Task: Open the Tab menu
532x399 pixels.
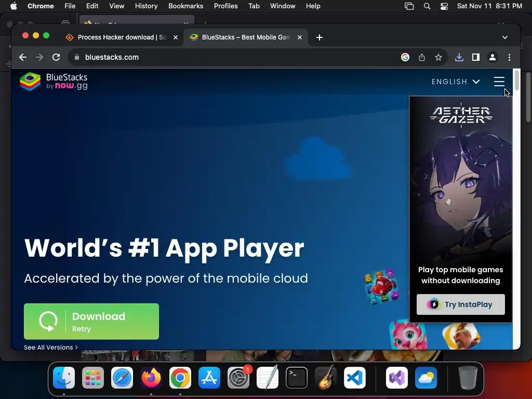Action: pyautogui.click(x=254, y=6)
